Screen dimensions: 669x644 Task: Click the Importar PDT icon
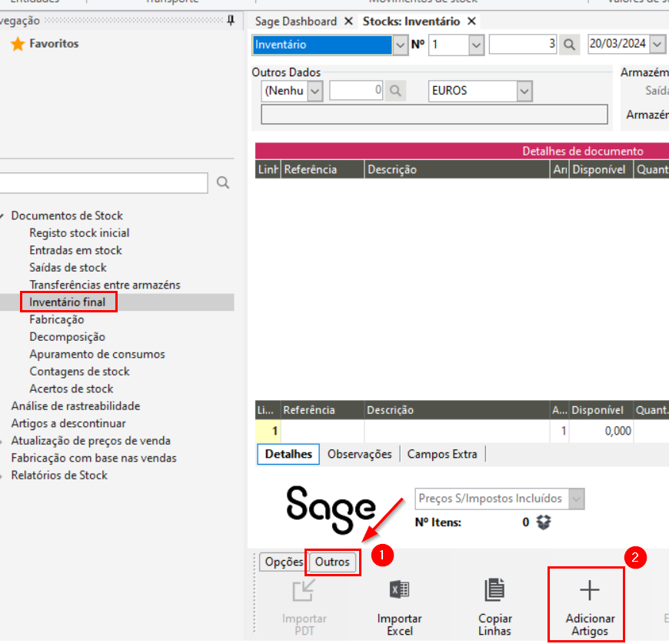click(x=304, y=591)
